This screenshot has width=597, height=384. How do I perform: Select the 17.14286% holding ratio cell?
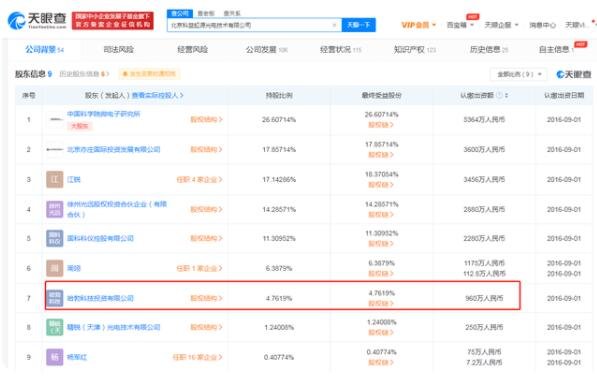coord(279,180)
